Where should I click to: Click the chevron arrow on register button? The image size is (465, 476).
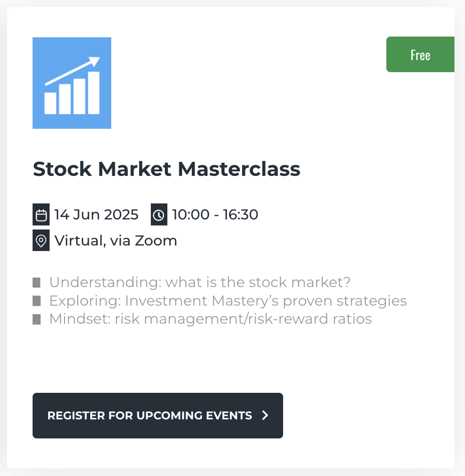click(265, 415)
